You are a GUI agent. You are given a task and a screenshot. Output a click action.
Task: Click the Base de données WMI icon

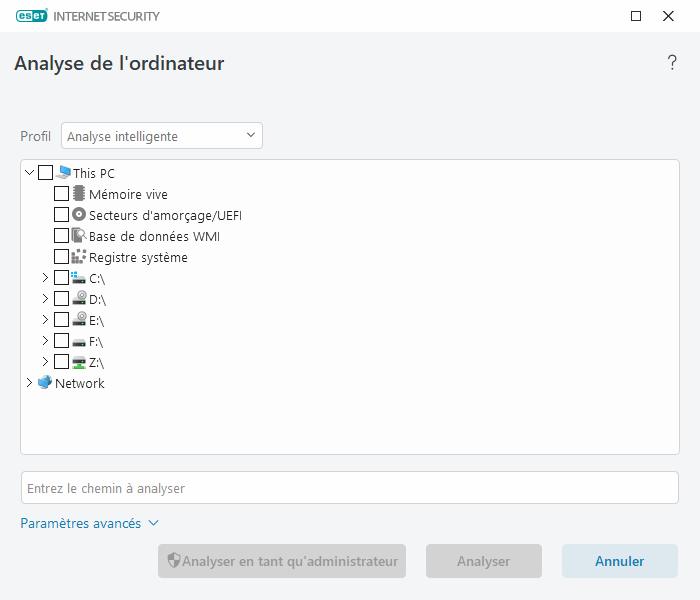pos(79,236)
